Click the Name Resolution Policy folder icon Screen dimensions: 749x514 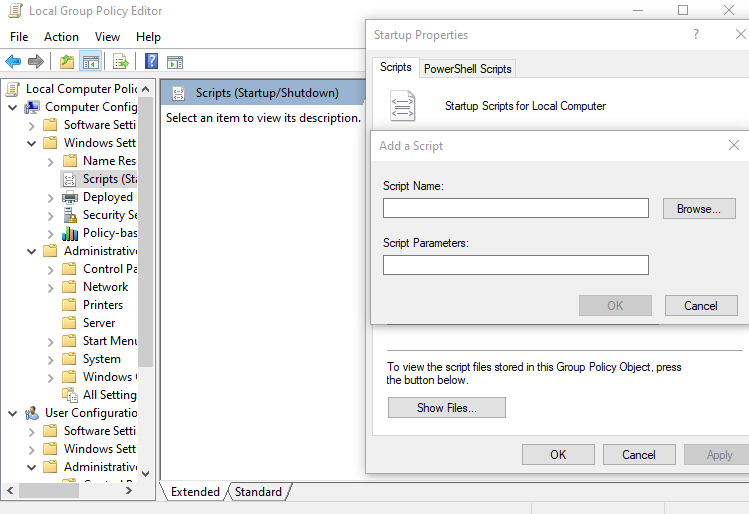click(x=70, y=161)
